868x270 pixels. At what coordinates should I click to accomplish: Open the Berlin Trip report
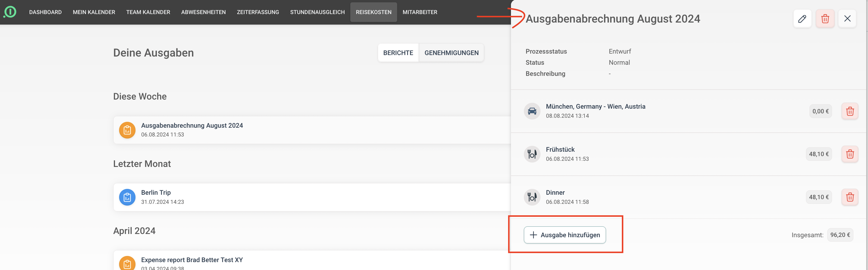[156, 192]
